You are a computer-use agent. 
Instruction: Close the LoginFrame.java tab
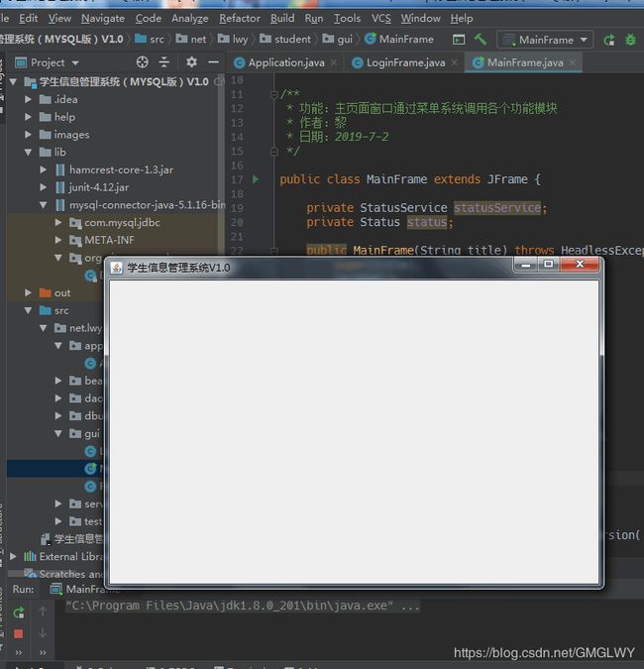(455, 62)
